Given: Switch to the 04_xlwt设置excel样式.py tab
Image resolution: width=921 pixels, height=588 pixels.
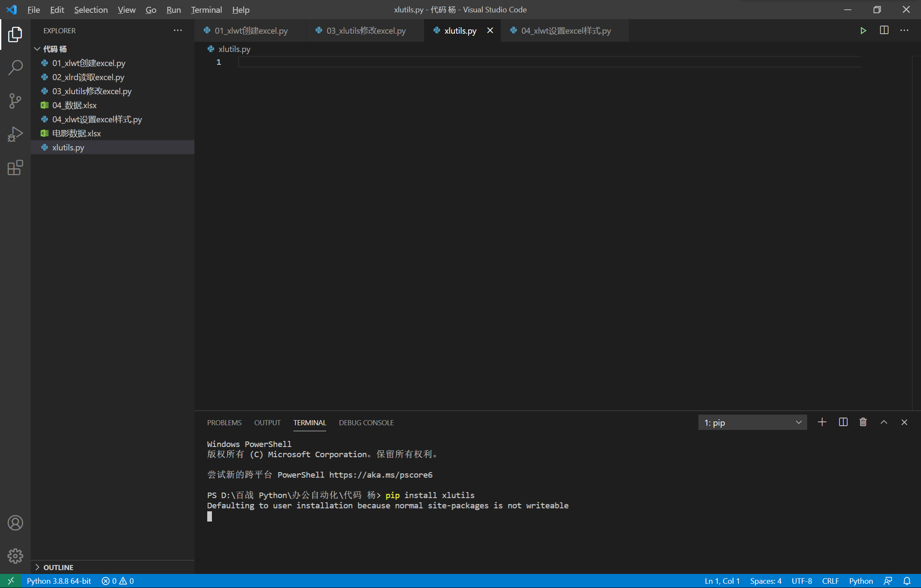Looking at the screenshot, I should (x=565, y=31).
